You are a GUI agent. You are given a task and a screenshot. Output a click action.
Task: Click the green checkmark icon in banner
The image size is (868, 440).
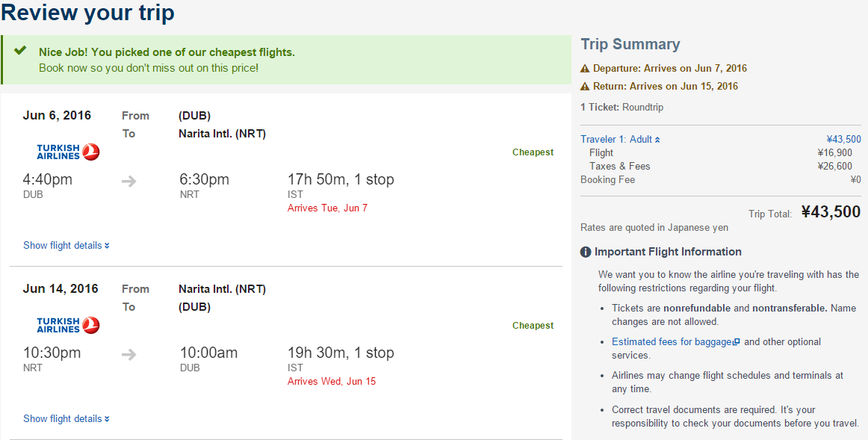[x=20, y=50]
